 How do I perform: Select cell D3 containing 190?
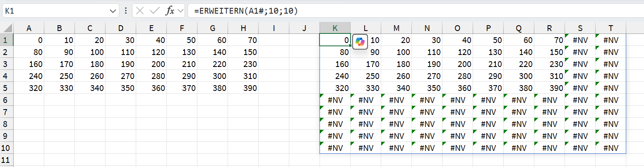click(120, 64)
